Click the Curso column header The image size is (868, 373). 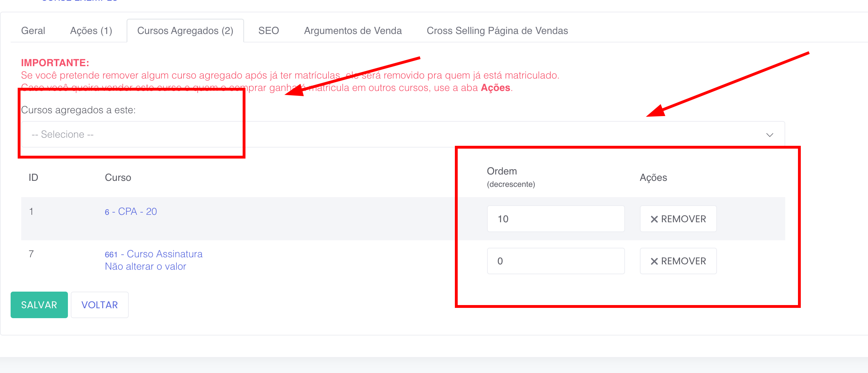118,178
